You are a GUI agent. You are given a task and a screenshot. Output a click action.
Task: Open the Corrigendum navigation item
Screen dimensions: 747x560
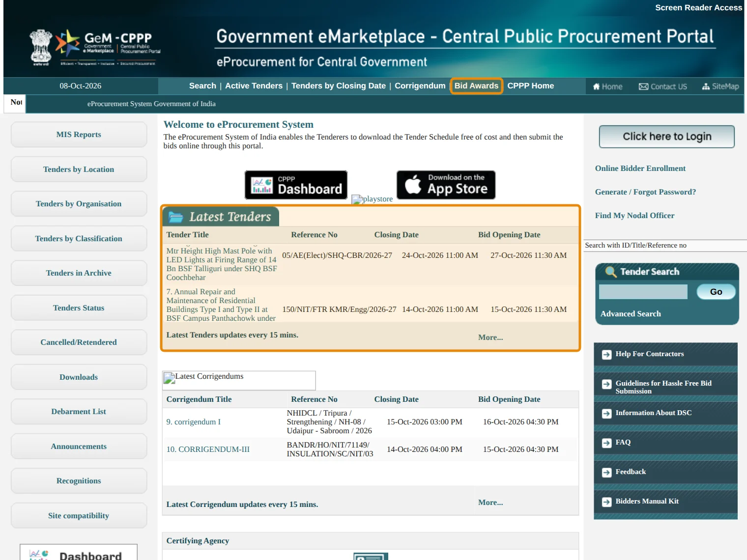[x=420, y=86]
